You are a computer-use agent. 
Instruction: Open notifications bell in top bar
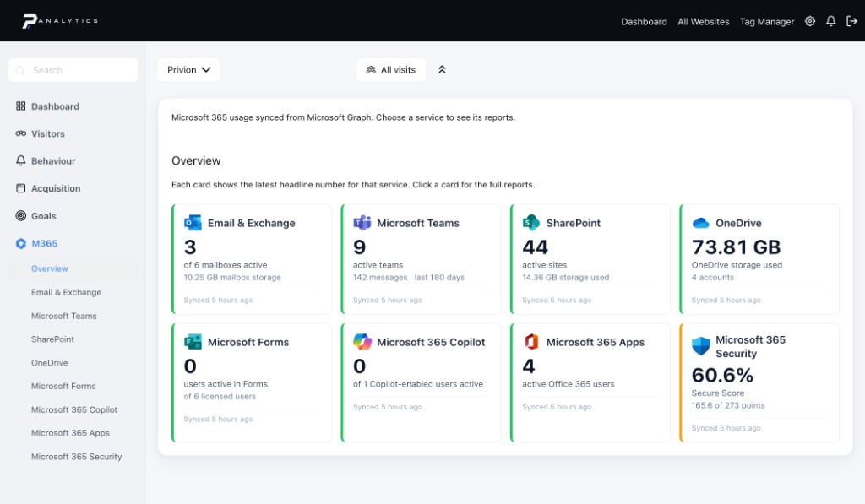(831, 21)
